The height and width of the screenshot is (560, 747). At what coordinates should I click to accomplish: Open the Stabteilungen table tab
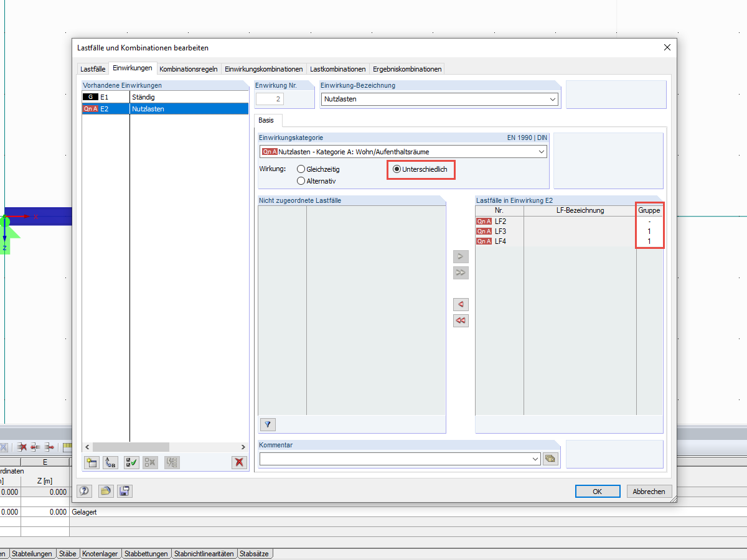point(32,554)
